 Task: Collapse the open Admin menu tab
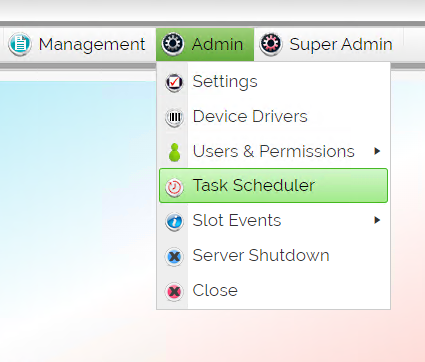click(x=205, y=44)
